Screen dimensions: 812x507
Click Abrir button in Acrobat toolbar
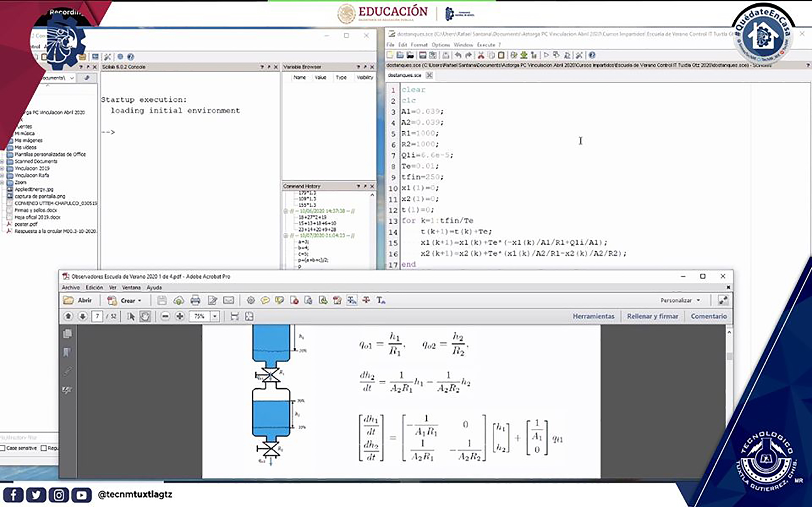pos(78,301)
